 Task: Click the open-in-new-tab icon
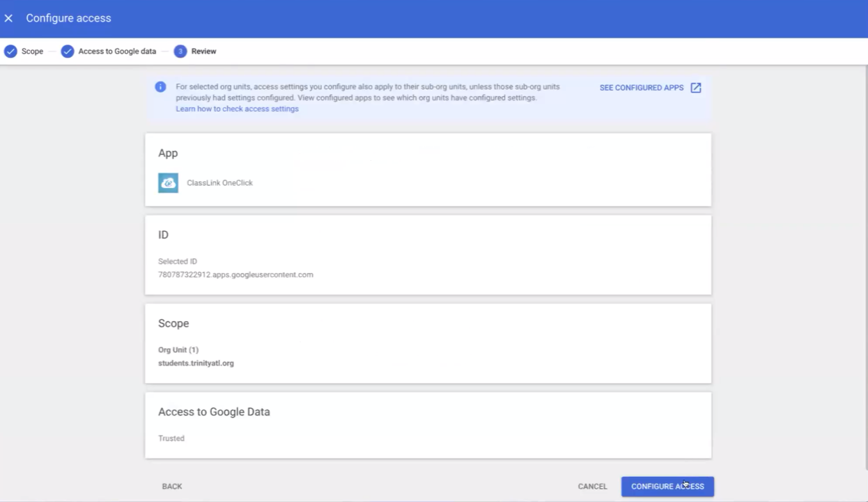(696, 88)
